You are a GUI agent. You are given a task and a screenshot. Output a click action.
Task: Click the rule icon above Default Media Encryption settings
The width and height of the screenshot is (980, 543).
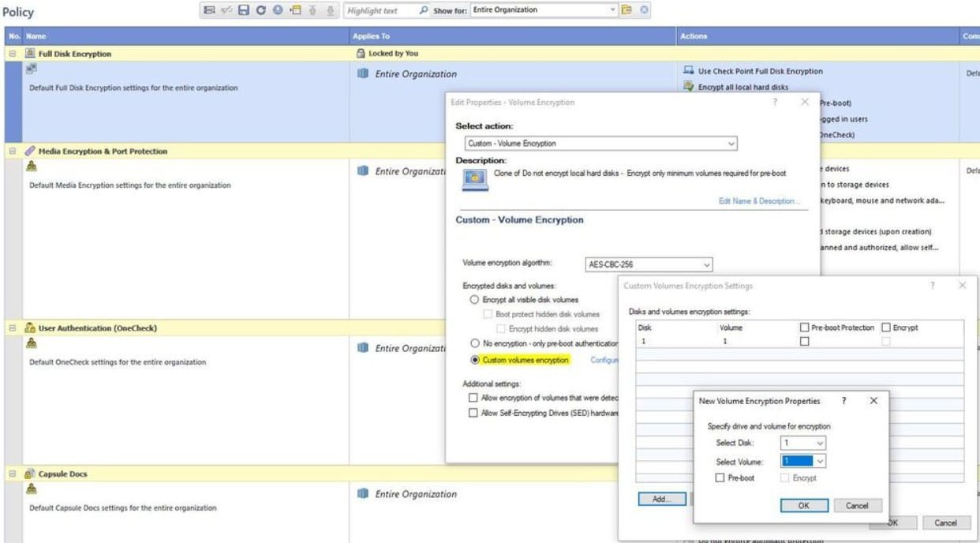pos(32,166)
